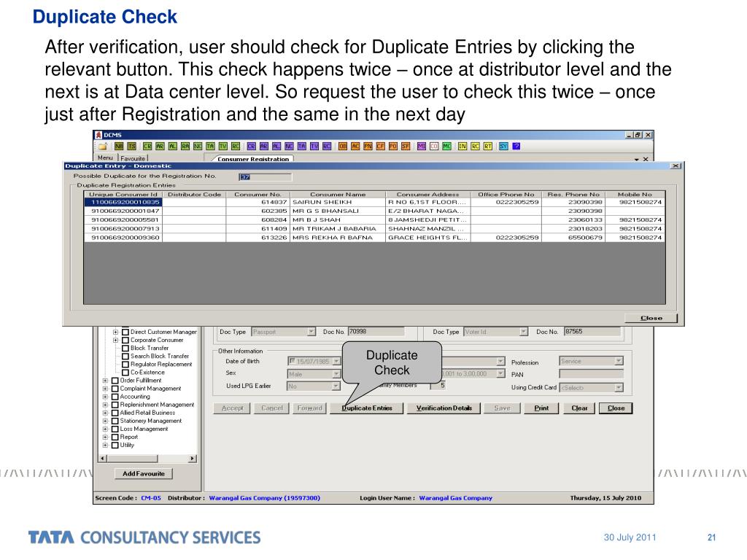Close the Duplicate Entry dialog with Close button
Image resolution: width=747 pixels, height=560 pixels.
(651, 318)
